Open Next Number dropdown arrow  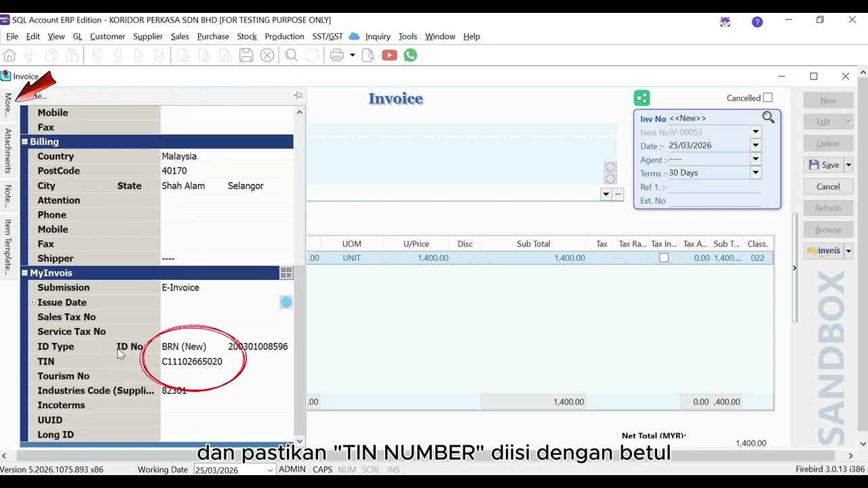tap(755, 132)
